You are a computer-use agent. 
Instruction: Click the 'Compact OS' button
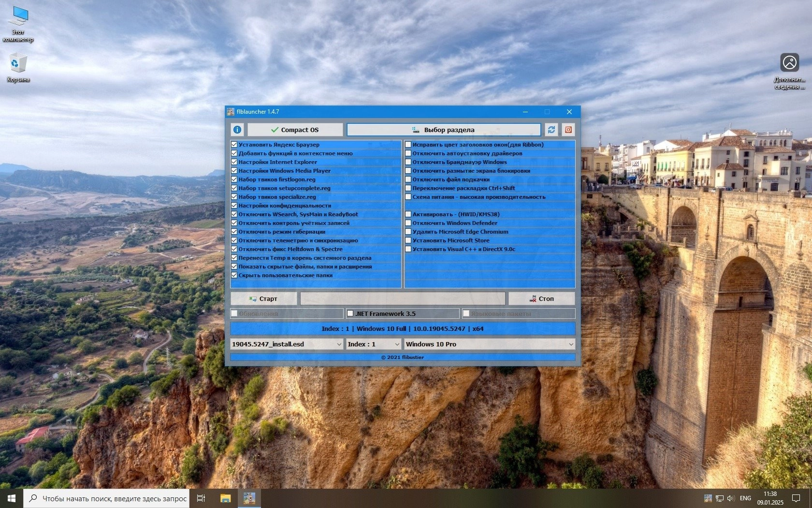[295, 130]
